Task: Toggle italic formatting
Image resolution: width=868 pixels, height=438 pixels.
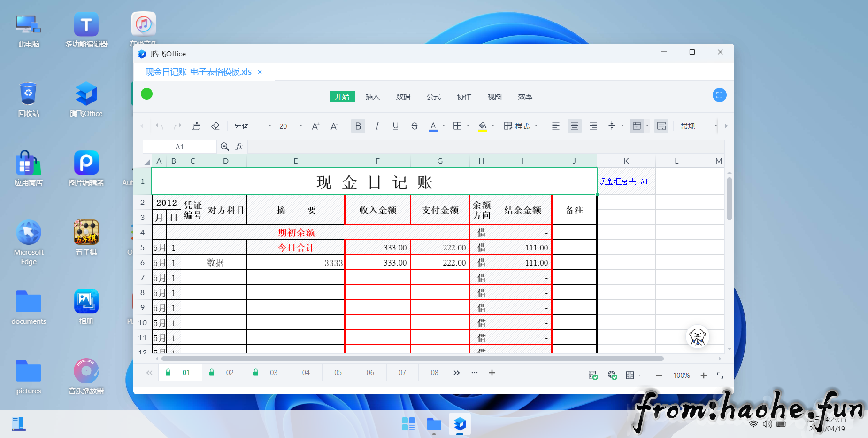Action: (x=377, y=126)
